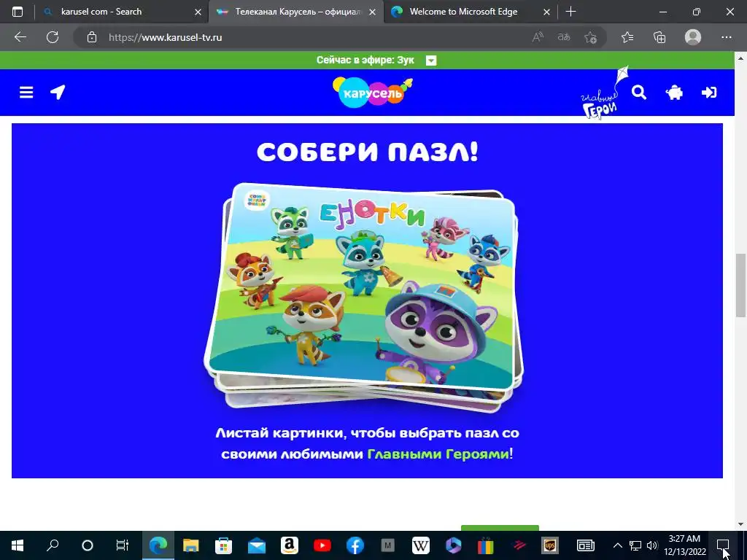Show hidden system tray icons

(x=617, y=545)
